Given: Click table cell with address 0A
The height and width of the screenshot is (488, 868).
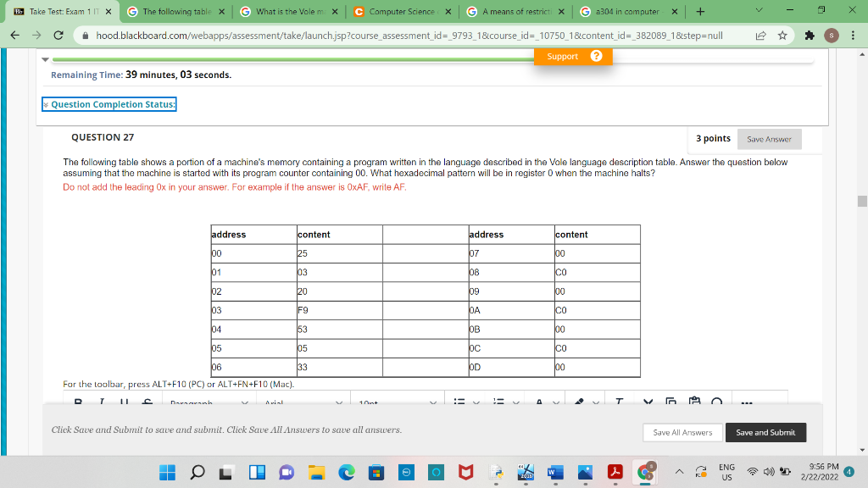Looking at the screenshot, I should coord(511,310).
